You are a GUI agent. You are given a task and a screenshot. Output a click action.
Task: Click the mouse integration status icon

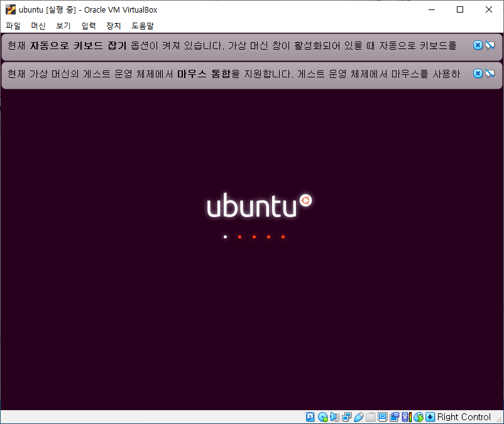coord(418,417)
